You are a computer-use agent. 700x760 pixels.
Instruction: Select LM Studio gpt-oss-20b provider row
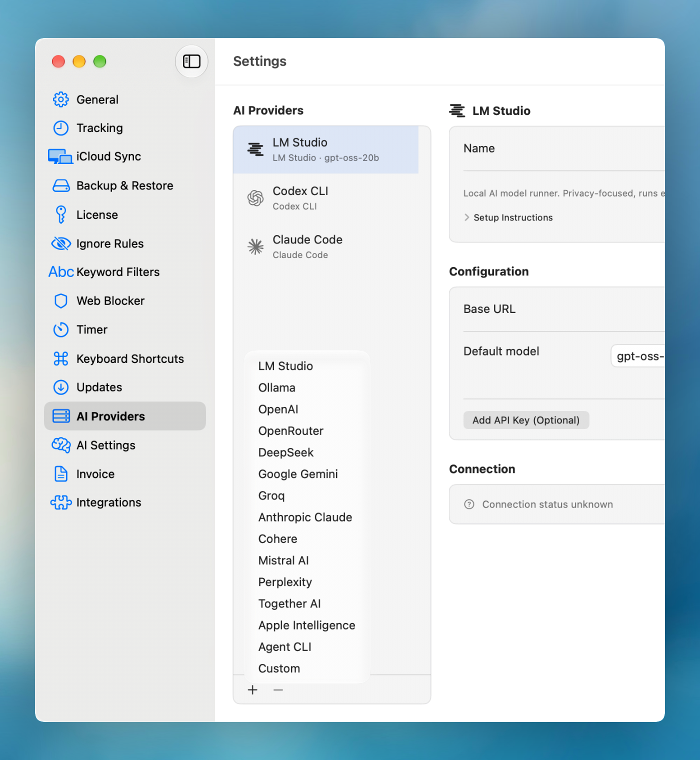[326, 149]
